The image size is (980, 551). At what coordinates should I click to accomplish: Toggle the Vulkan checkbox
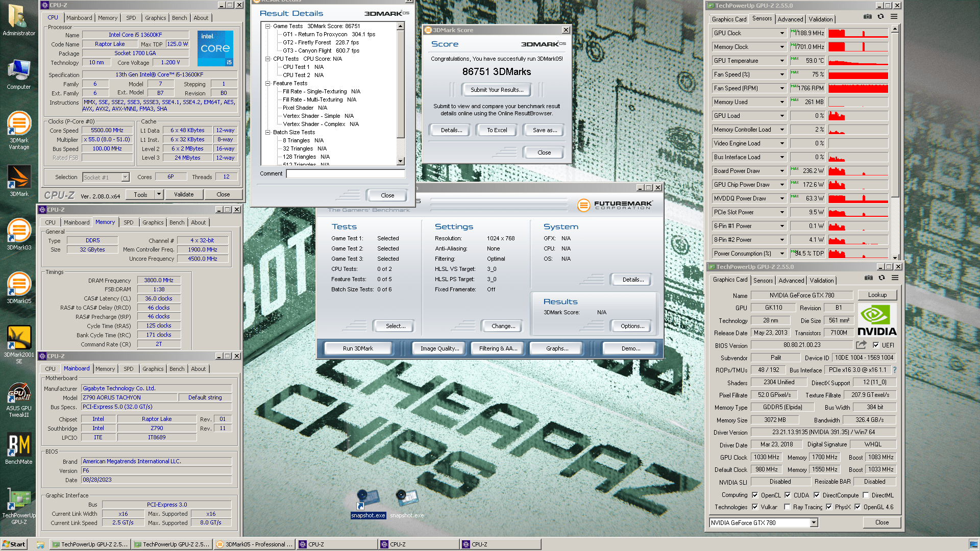(755, 507)
